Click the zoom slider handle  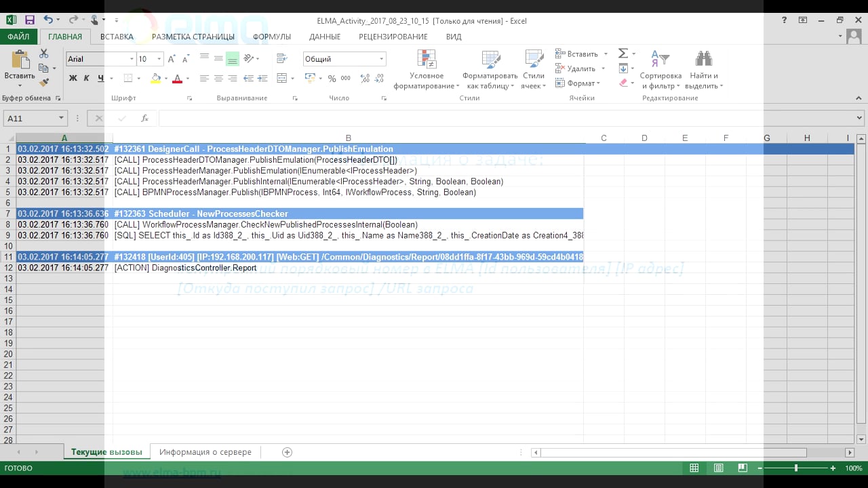(796, 468)
